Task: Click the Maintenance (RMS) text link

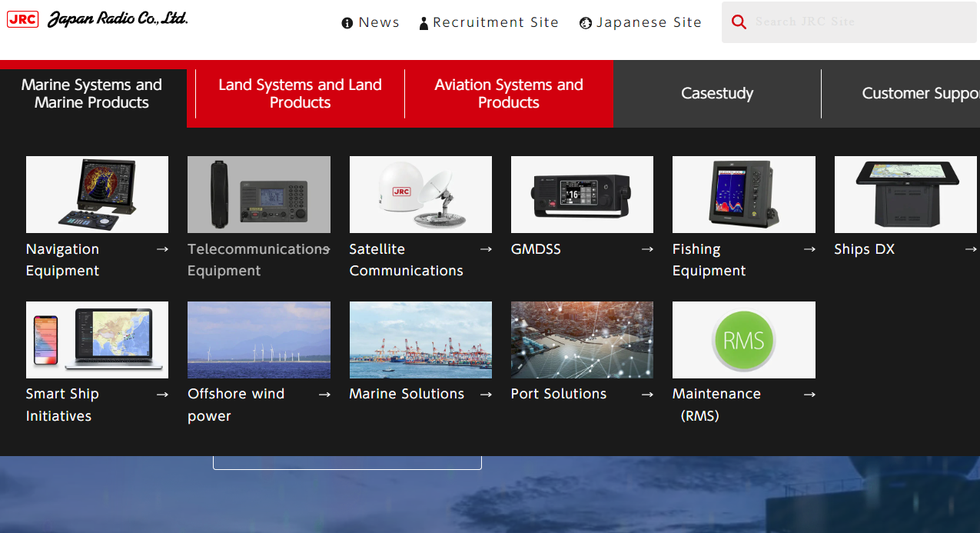Action: pyautogui.click(x=717, y=405)
